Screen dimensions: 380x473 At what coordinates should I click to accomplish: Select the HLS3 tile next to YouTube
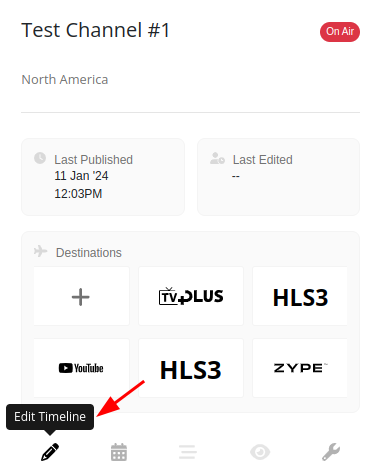click(191, 368)
